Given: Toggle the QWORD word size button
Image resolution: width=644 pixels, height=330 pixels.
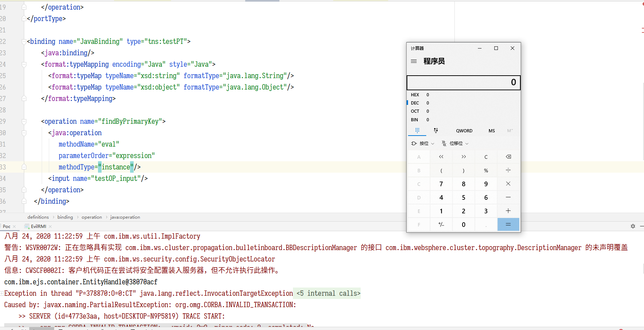Looking at the screenshot, I should pyautogui.click(x=464, y=131).
